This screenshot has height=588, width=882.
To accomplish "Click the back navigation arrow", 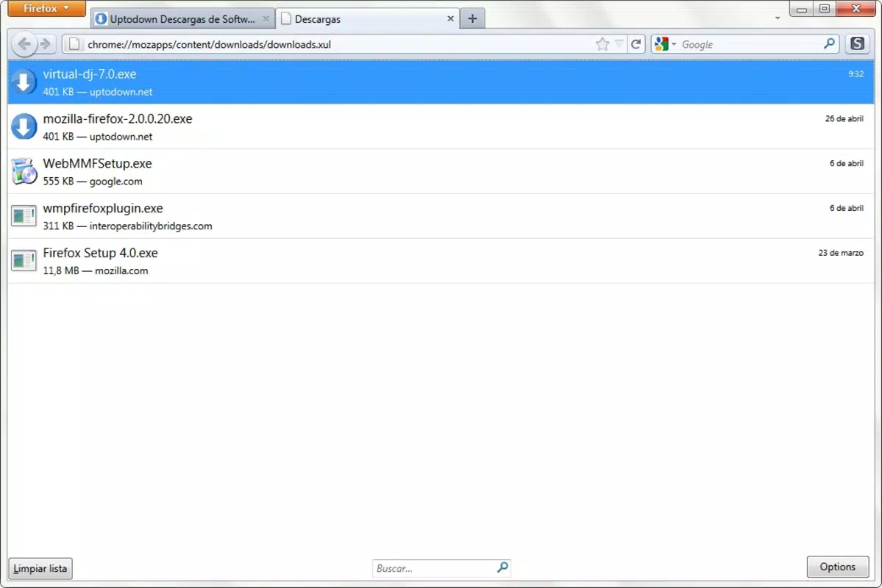I will click(24, 44).
